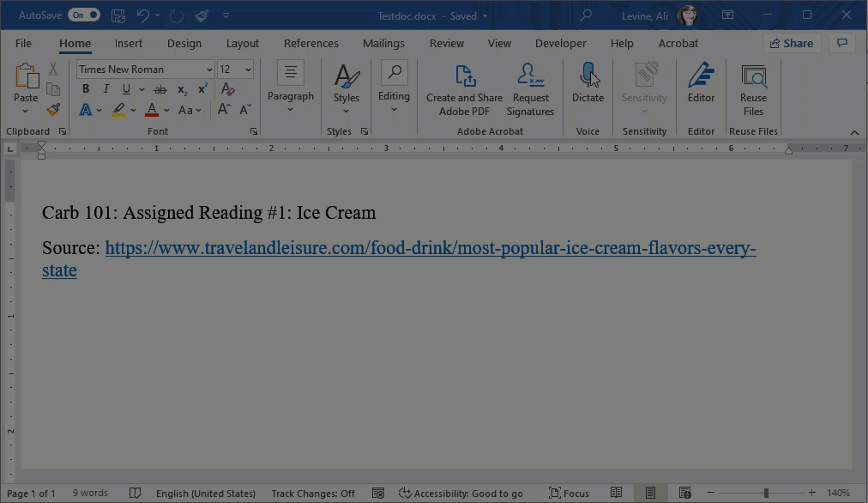The image size is (868, 503).
Task: Apply superscript formatting
Action: pyautogui.click(x=202, y=88)
